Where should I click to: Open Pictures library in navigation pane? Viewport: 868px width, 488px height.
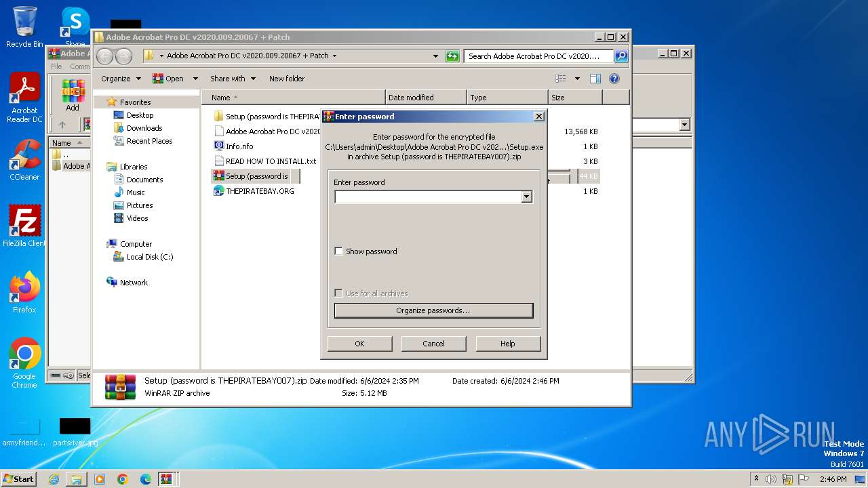[x=139, y=205]
